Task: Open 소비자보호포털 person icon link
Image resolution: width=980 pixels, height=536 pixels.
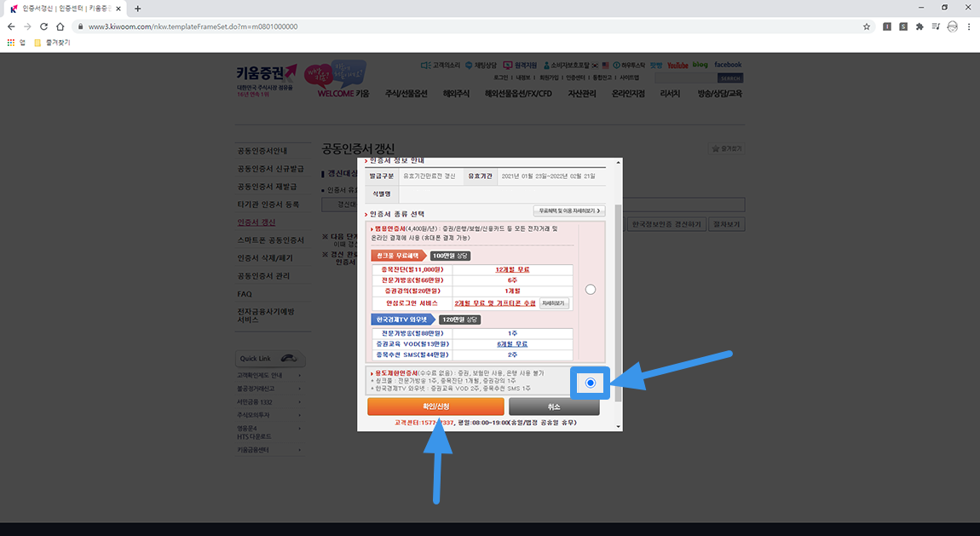Action: 566,65
